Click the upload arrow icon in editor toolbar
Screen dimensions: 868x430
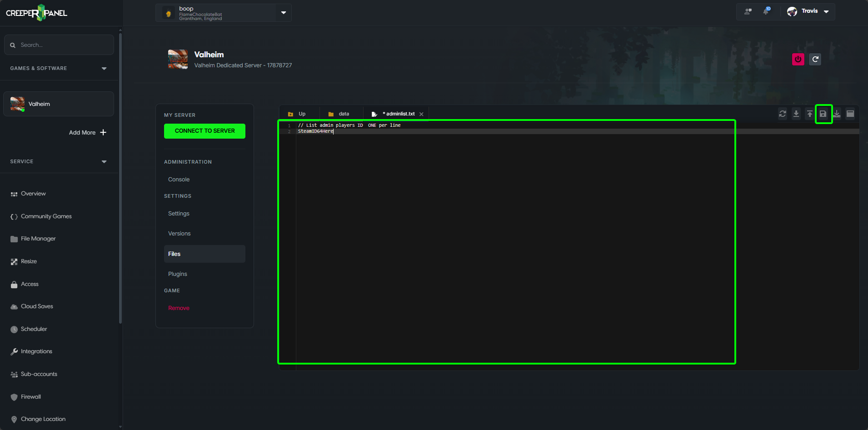coord(809,114)
